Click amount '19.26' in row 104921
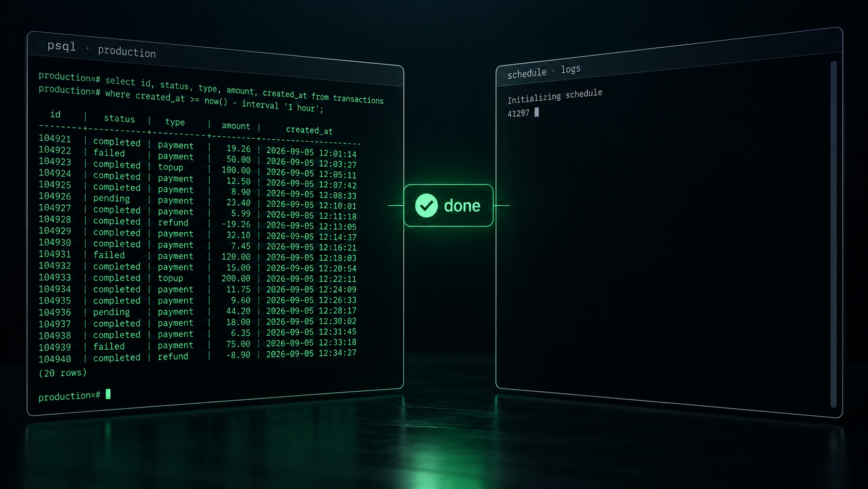This screenshot has width=868, height=489. 238,149
